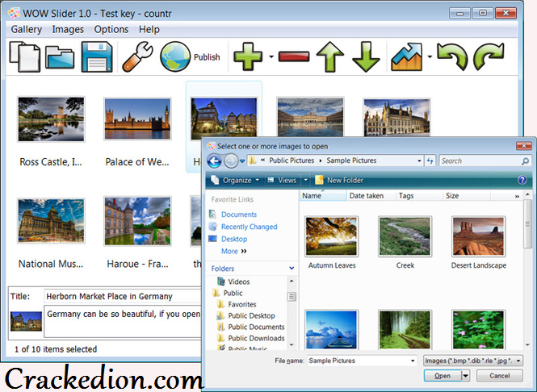This screenshot has width=537, height=392.
Task: Open Desktop favorite link
Action: pos(234,239)
